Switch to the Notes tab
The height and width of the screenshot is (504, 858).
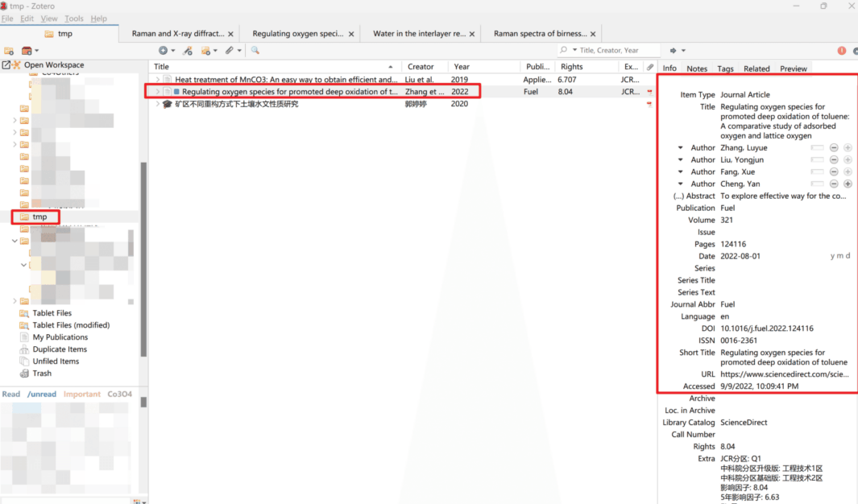[697, 68]
